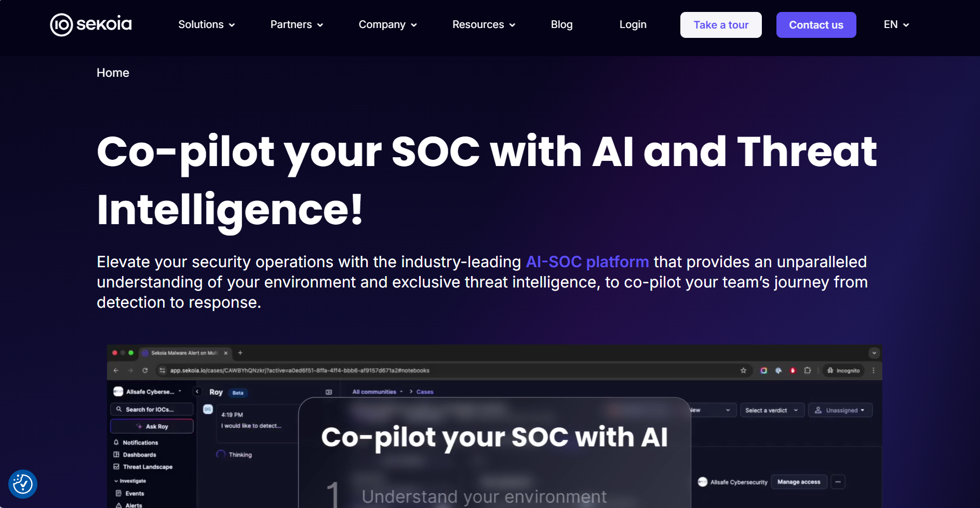Expand the Solutions dropdown menu
980x508 pixels.
point(207,25)
